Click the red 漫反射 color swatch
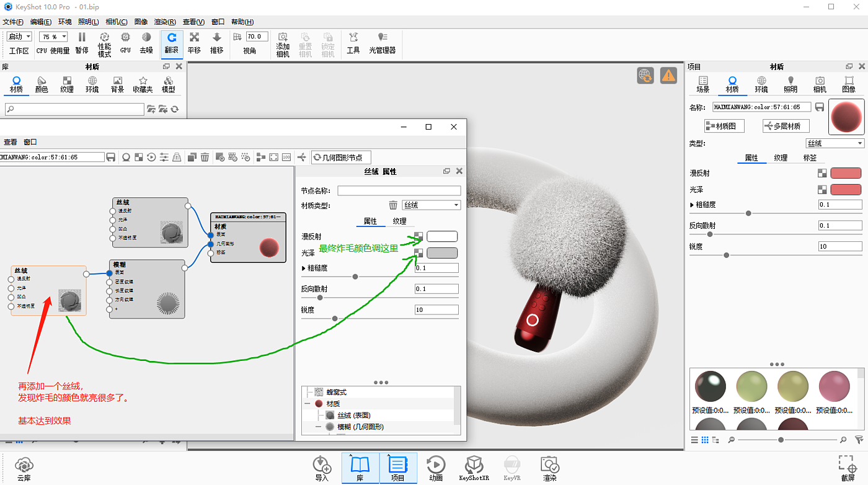This screenshot has width=868, height=485. tap(846, 174)
